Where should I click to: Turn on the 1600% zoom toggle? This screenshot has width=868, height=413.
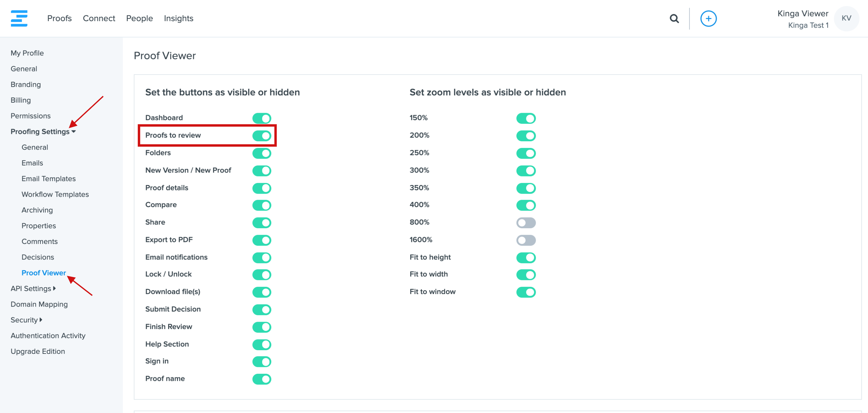tap(526, 240)
